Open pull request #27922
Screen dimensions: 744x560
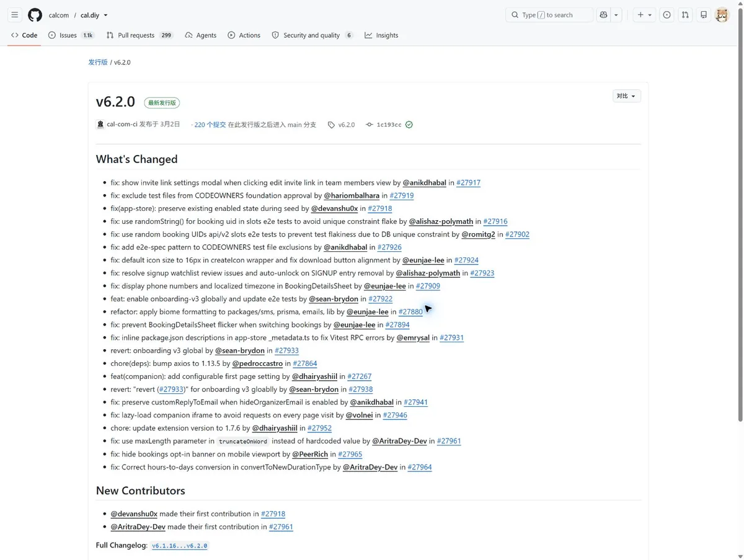point(381,299)
